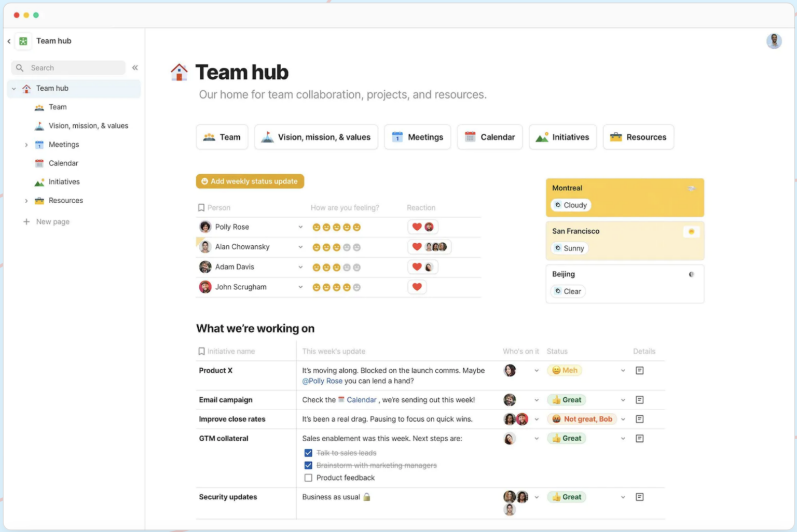This screenshot has width=797, height=532.
Task: Open the profile avatar in the top-right corner
Action: coord(774,41)
